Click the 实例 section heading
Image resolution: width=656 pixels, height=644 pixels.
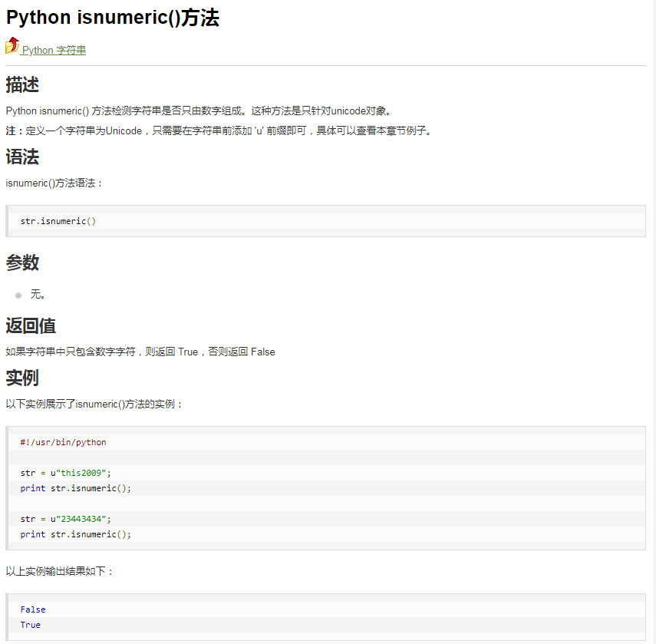coord(22,378)
